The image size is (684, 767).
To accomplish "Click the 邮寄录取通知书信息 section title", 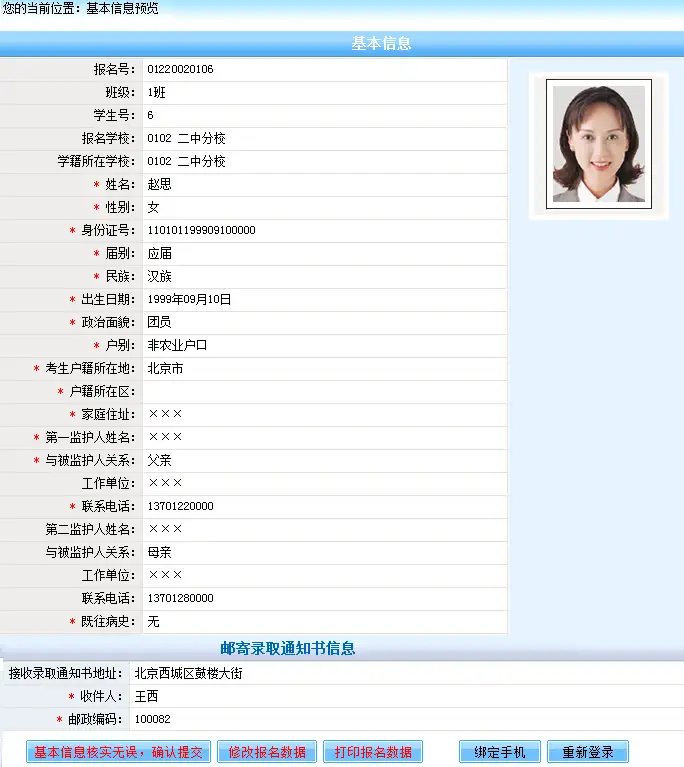I will (288, 649).
